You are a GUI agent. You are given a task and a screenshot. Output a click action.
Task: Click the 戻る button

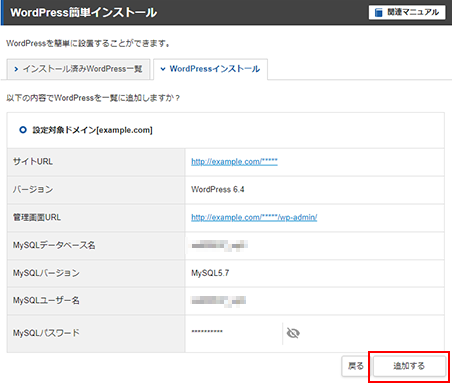356,366
